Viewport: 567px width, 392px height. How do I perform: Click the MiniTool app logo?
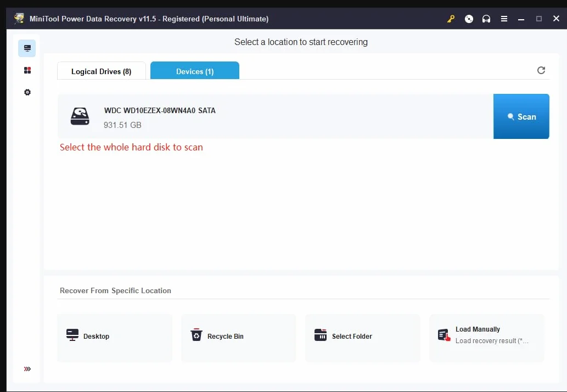click(19, 19)
